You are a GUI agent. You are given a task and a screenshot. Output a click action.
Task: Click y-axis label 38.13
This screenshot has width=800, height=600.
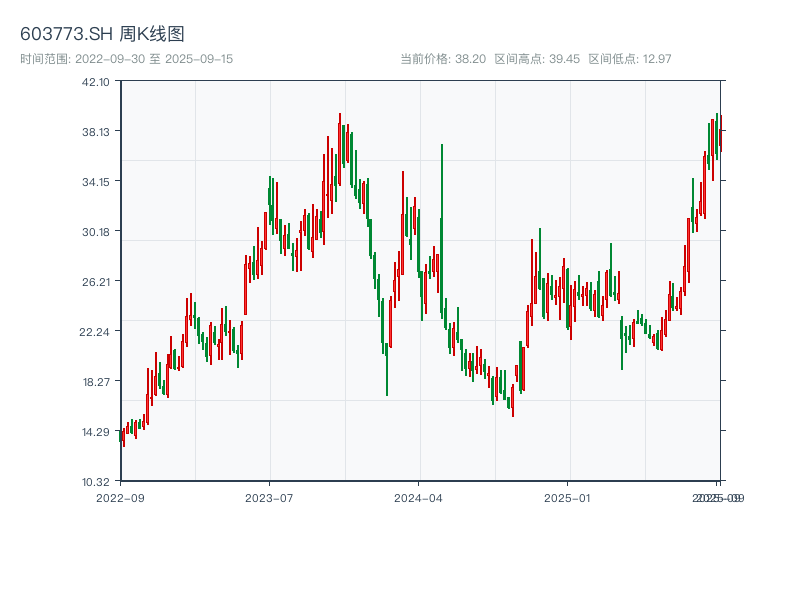(95, 132)
